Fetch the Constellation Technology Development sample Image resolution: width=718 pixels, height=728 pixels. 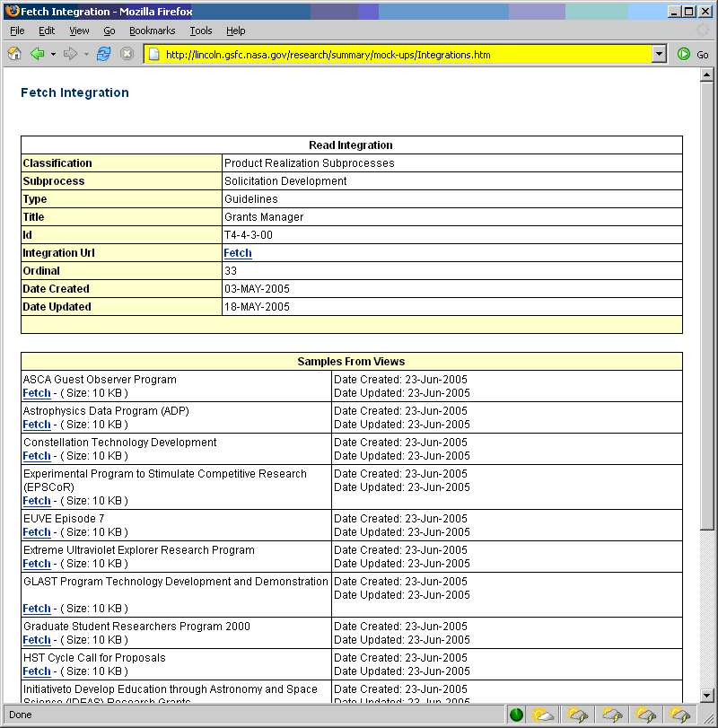pyautogui.click(x=37, y=456)
